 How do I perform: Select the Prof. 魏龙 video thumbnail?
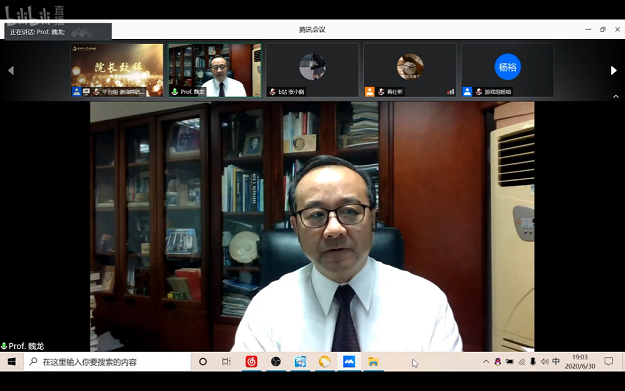click(x=215, y=70)
